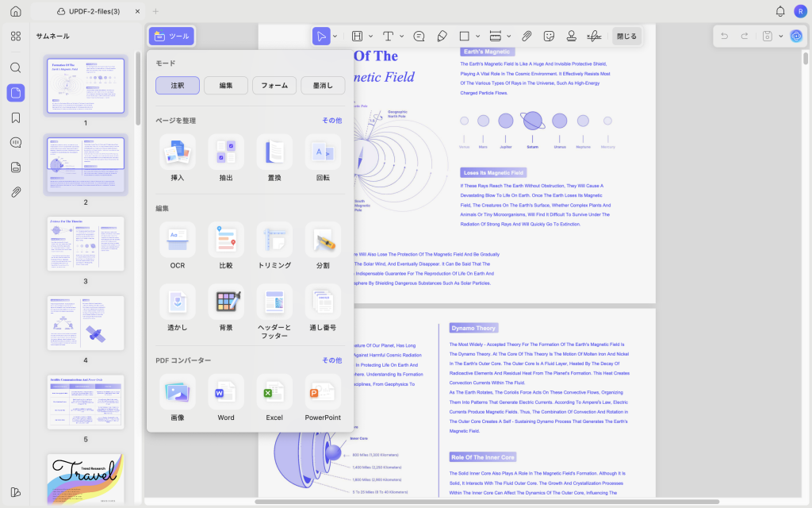Switch to Edit (編集) mode

[226, 86]
